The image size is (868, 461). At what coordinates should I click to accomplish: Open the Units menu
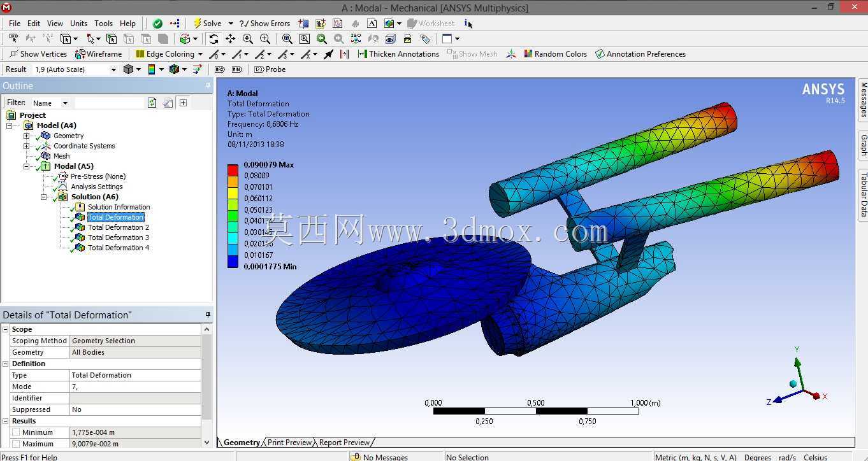click(x=79, y=24)
